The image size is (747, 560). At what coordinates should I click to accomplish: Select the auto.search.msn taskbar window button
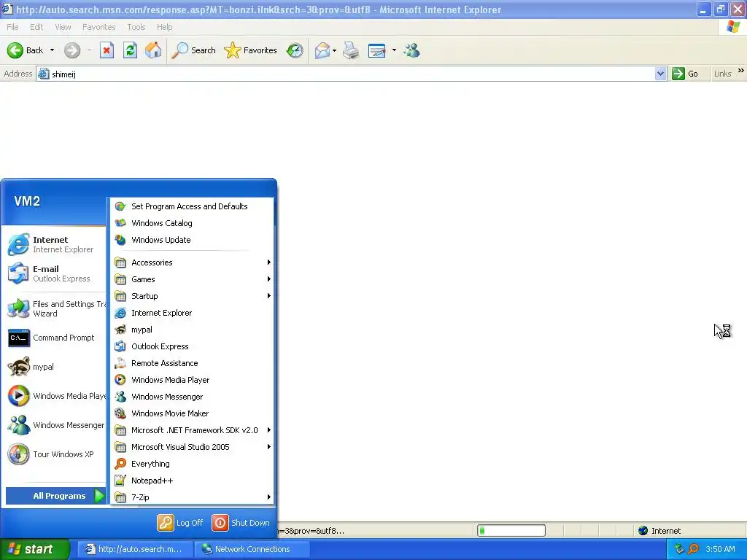pos(136,549)
